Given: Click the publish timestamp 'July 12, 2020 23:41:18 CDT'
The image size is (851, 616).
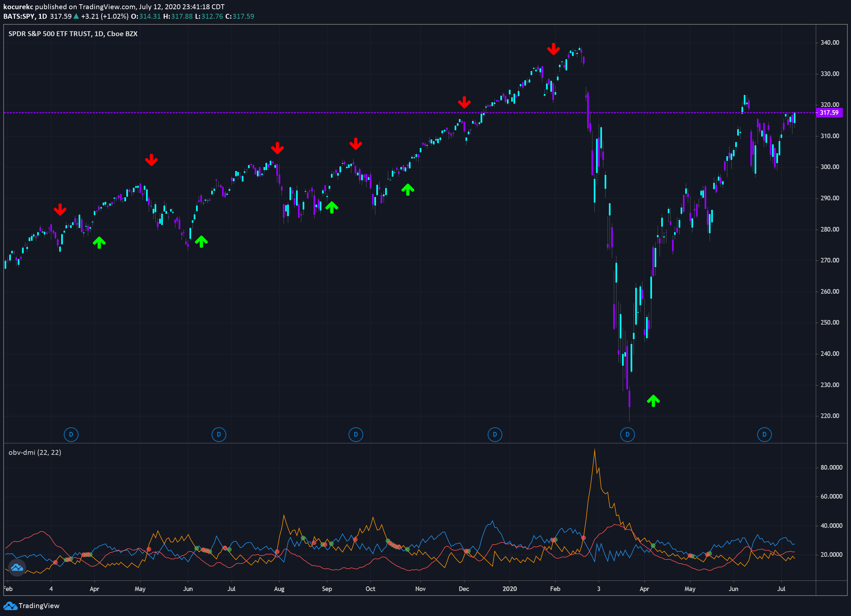Looking at the screenshot, I should (x=182, y=7).
